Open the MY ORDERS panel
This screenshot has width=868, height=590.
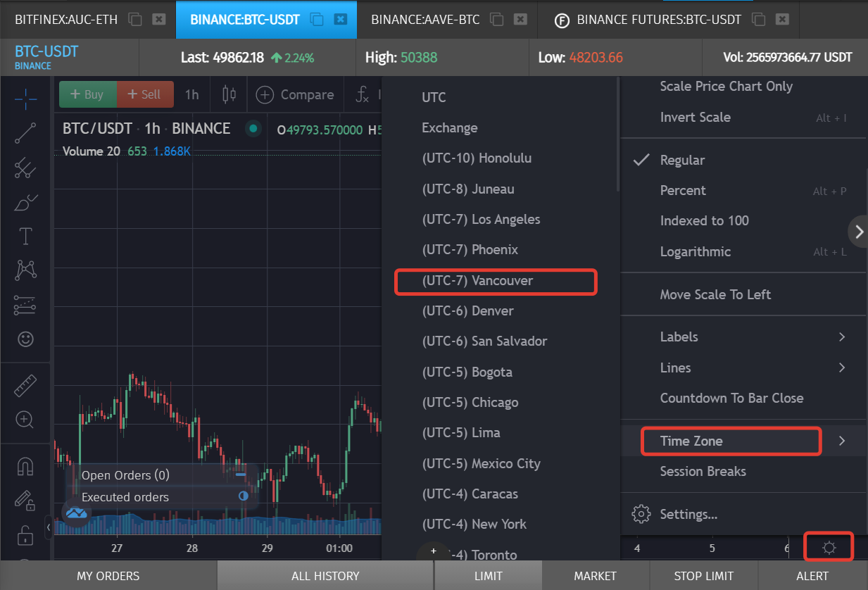tap(108, 575)
